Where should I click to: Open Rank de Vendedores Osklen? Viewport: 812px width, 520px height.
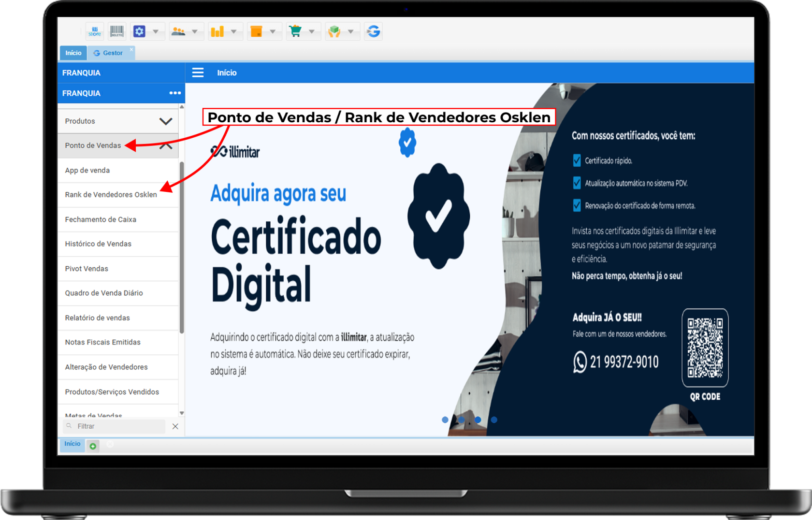[x=111, y=195]
